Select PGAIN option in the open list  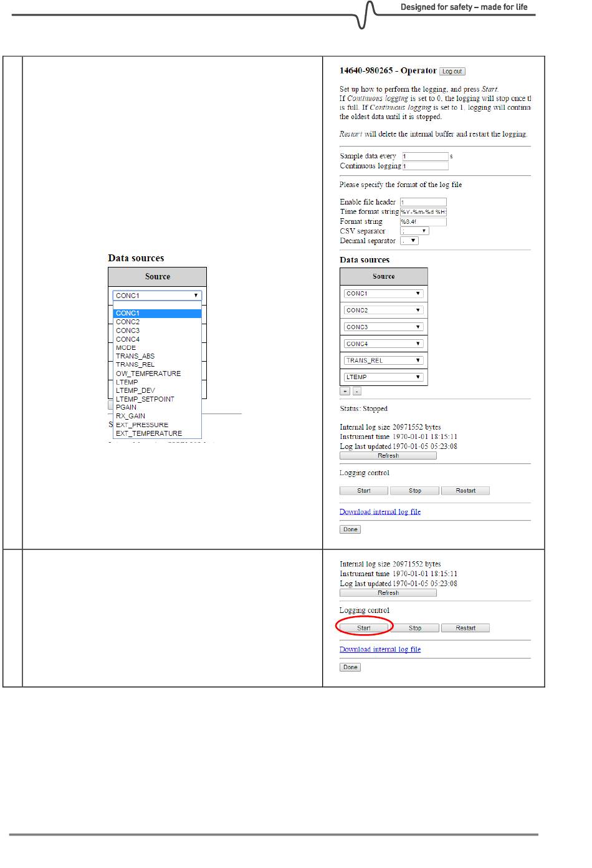click(x=157, y=408)
